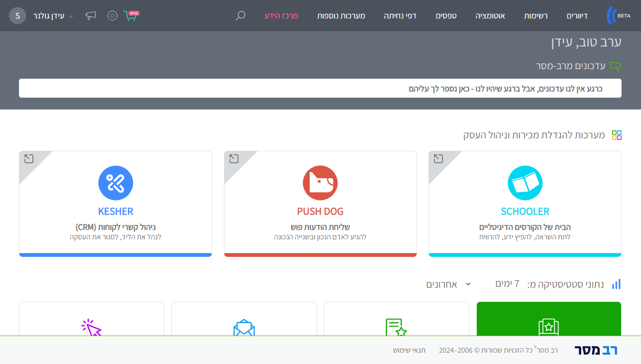Click the KESHER title link

(x=116, y=211)
